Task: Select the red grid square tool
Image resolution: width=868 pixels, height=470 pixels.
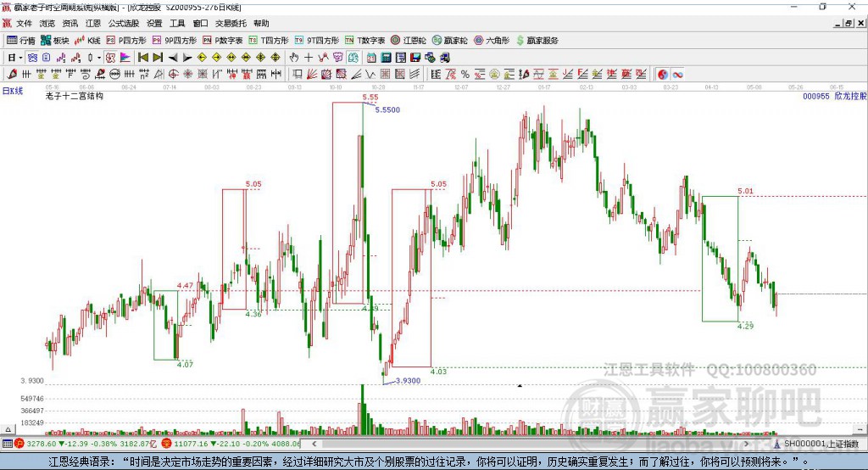Action: [386, 75]
